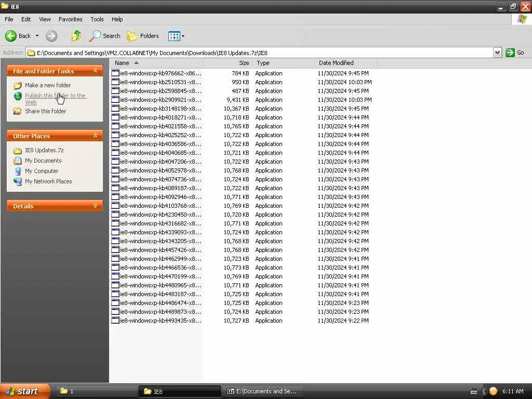Select the kb4316682 file icon
This screenshot has height=399, width=532.
[x=115, y=223]
